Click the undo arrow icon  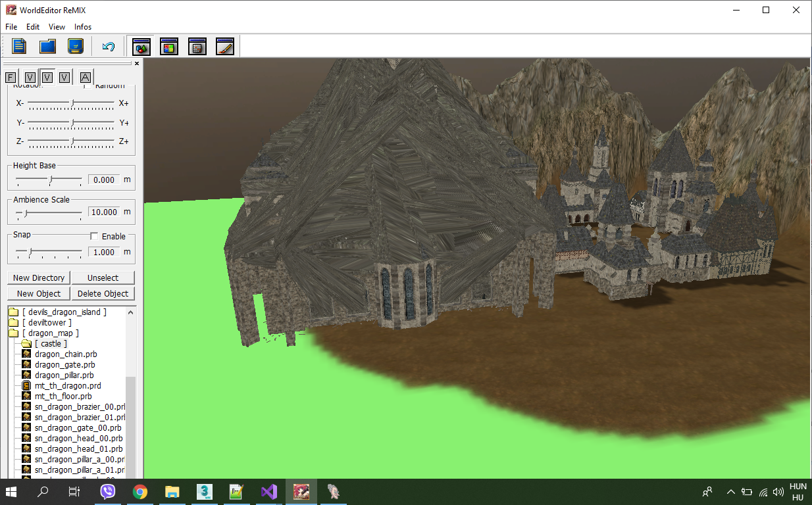[x=109, y=46]
